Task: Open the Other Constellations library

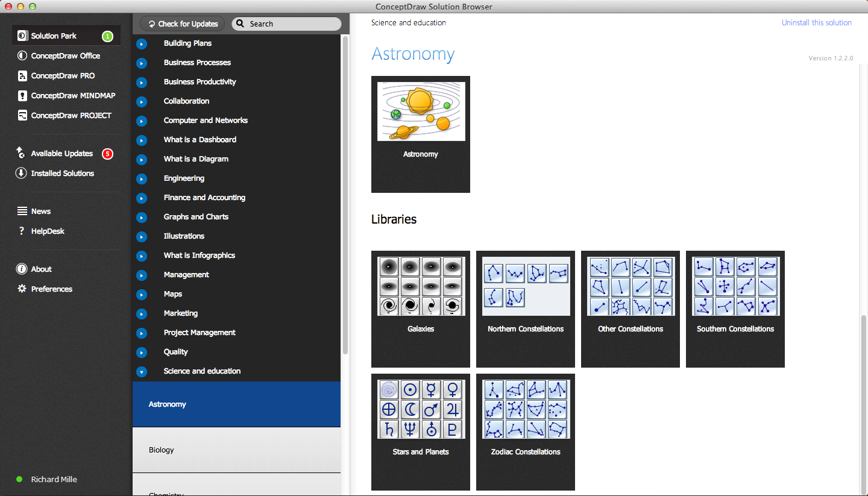Action: [631, 309]
